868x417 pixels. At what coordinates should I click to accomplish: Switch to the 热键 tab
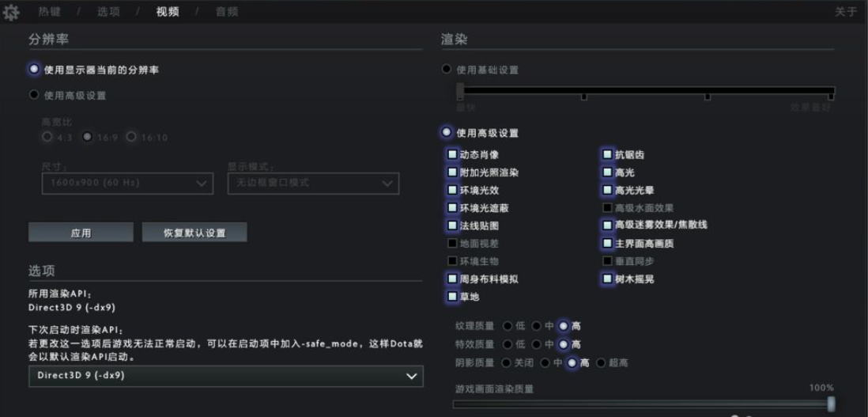pyautogui.click(x=49, y=12)
